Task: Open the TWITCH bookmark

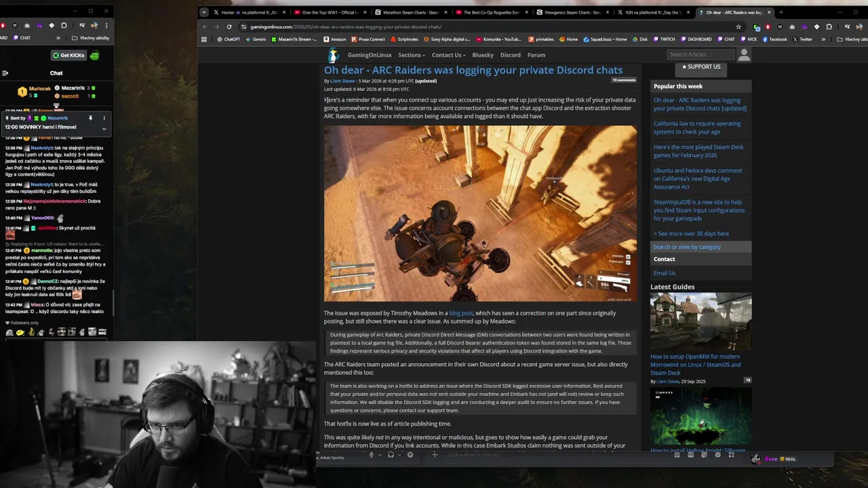Action: [x=663, y=39]
